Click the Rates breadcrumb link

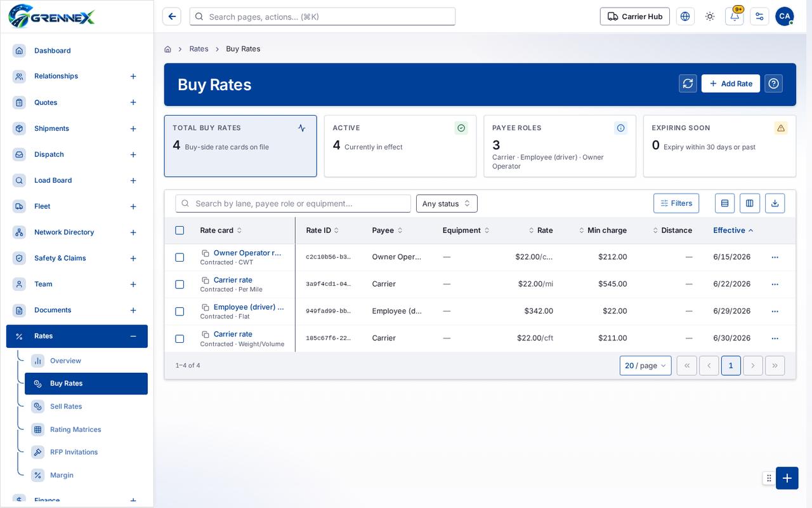199,49
